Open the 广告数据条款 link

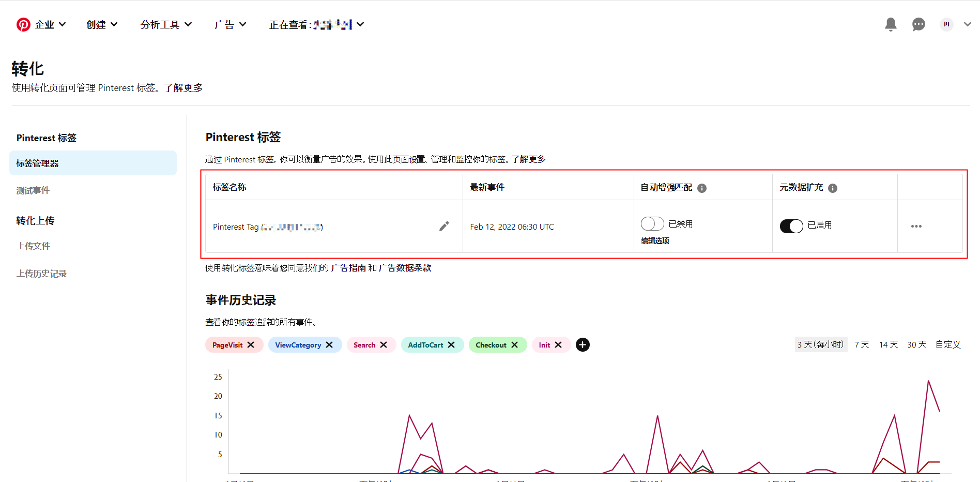point(405,268)
